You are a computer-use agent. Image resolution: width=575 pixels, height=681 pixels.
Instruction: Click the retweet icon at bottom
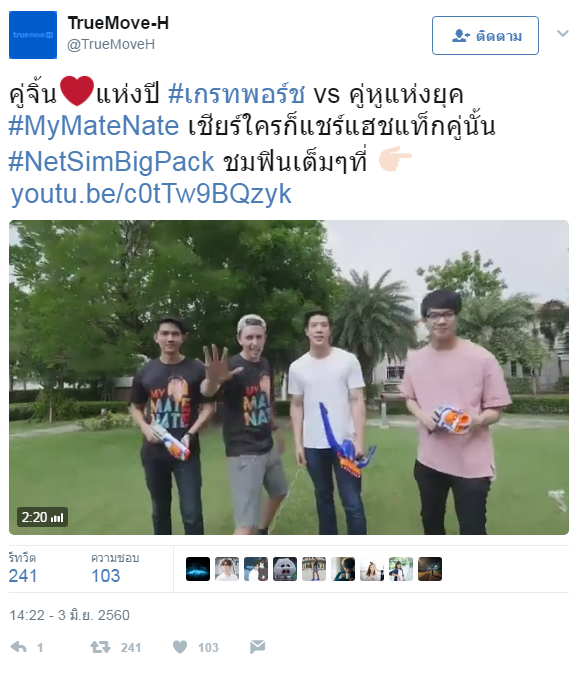(x=100, y=647)
